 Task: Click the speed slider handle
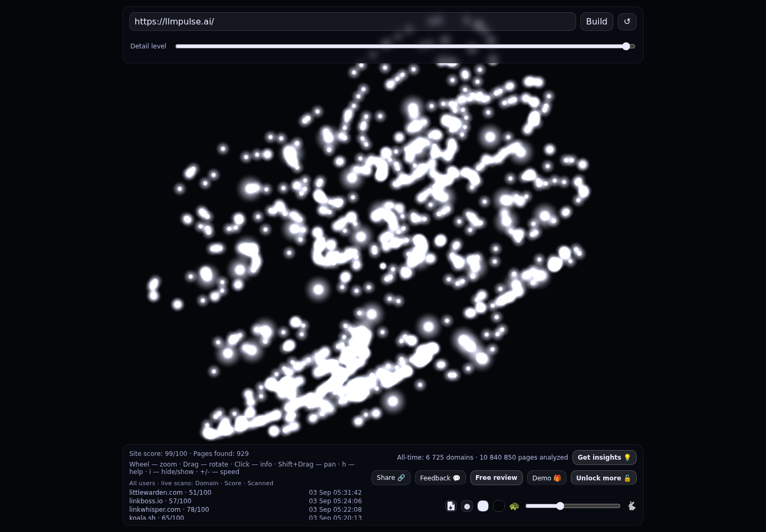click(x=560, y=506)
